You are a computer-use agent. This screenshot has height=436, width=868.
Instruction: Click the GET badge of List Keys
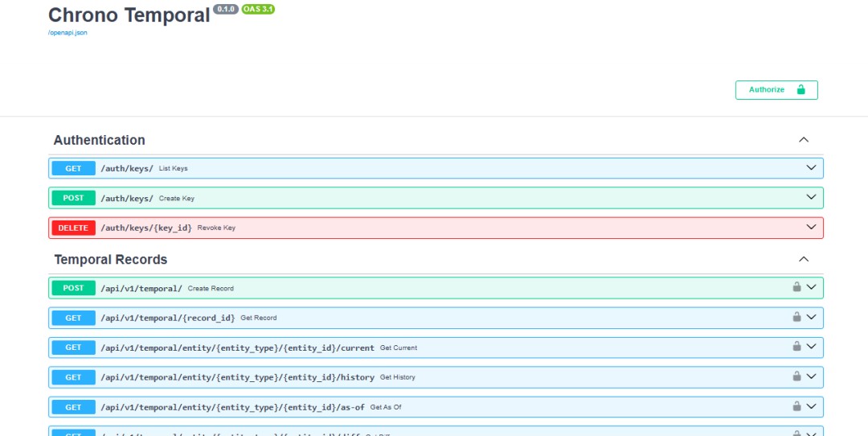click(x=74, y=168)
